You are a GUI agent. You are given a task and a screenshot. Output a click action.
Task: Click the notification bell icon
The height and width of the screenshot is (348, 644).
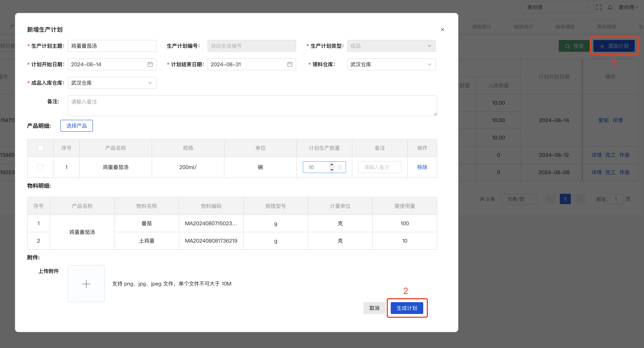tap(610, 7)
